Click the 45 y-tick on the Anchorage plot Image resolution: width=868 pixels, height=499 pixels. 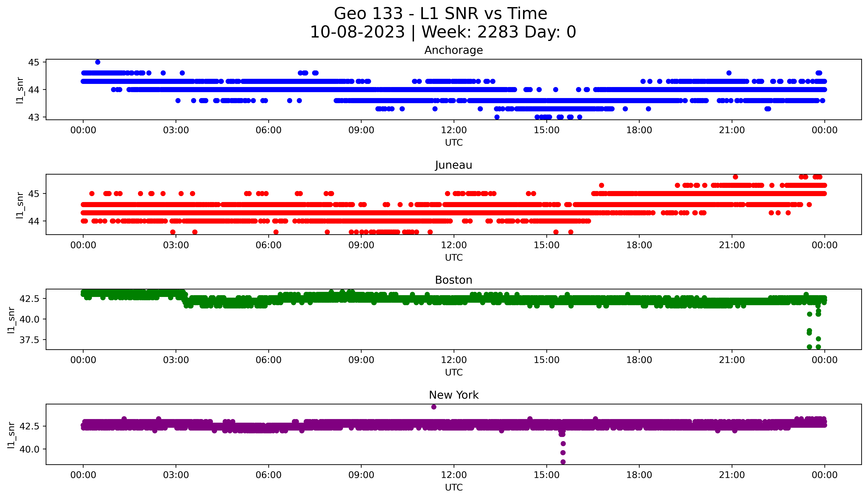pos(34,62)
